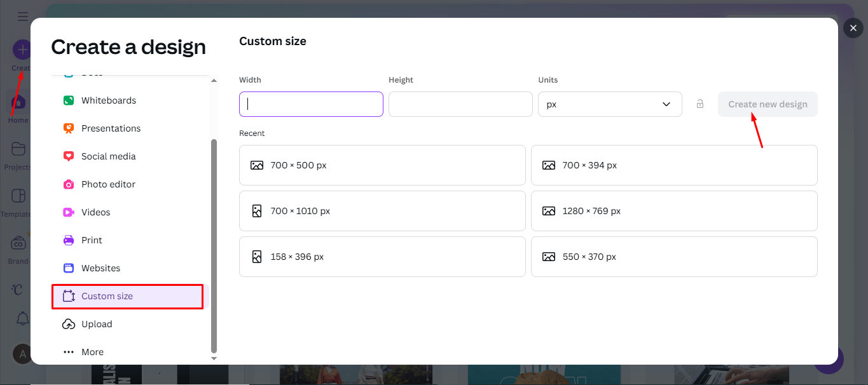This screenshot has height=385, width=868.
Task: Open the Photo editor icon
Action: point(67,184)
